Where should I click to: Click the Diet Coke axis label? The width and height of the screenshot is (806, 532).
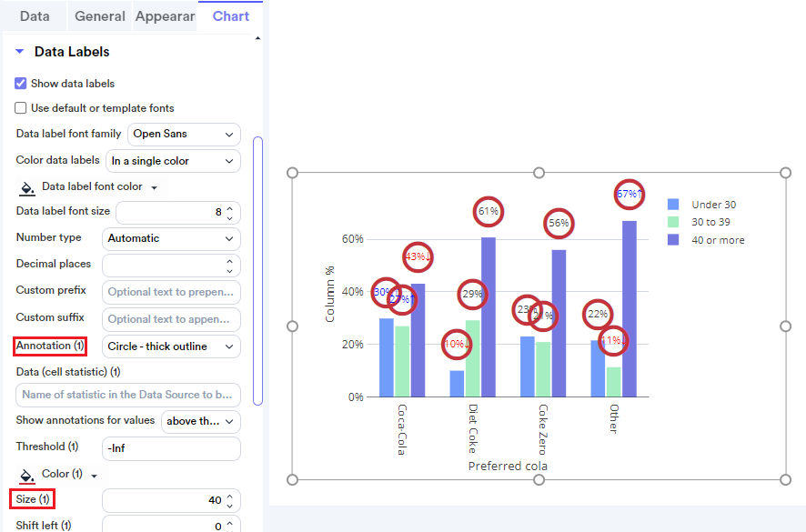[473, 428]
